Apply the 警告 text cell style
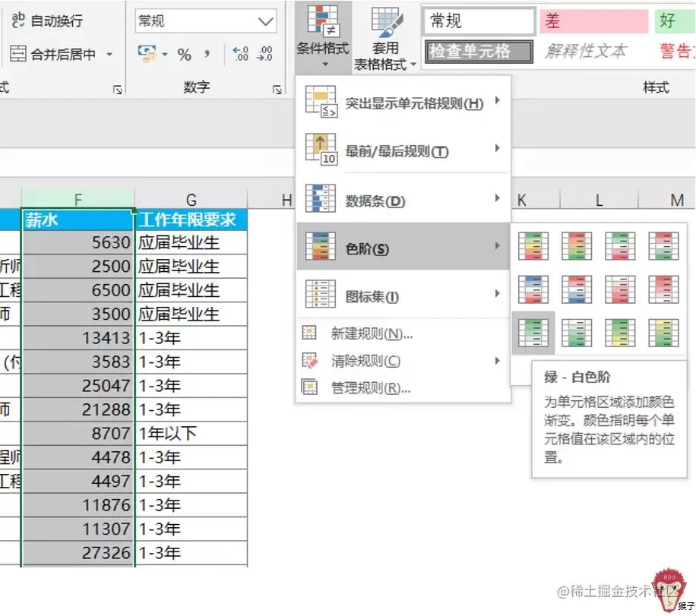 [676, 51]
